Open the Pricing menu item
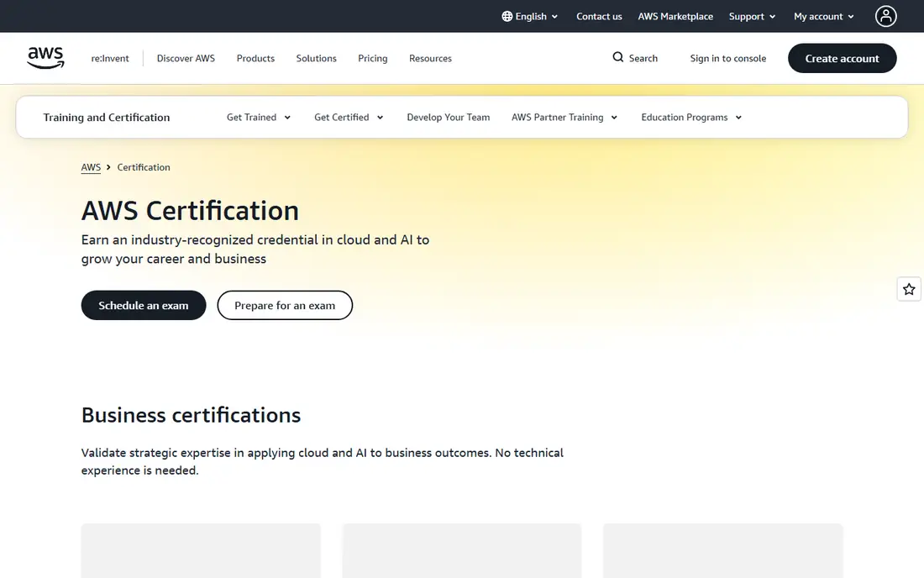Viewport: 924px width, 578px height. pyautogui.click(x=372, y=58)
